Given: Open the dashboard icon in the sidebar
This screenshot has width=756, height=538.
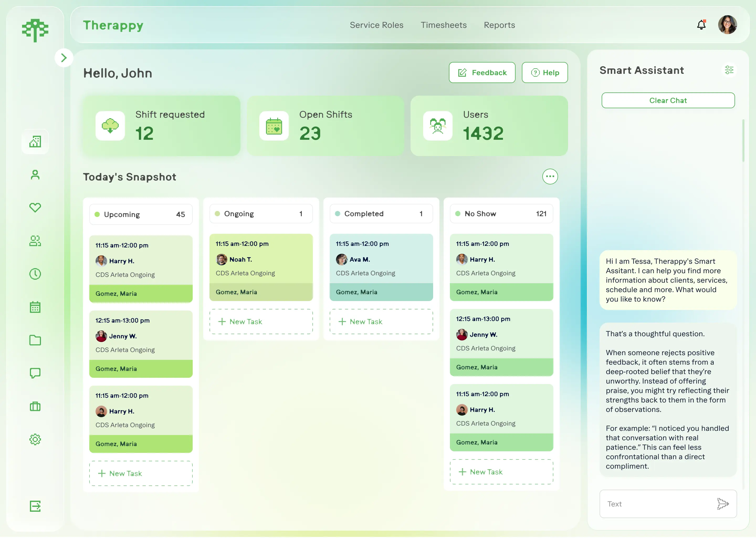Looking at the screenshot, I should 35,141.
